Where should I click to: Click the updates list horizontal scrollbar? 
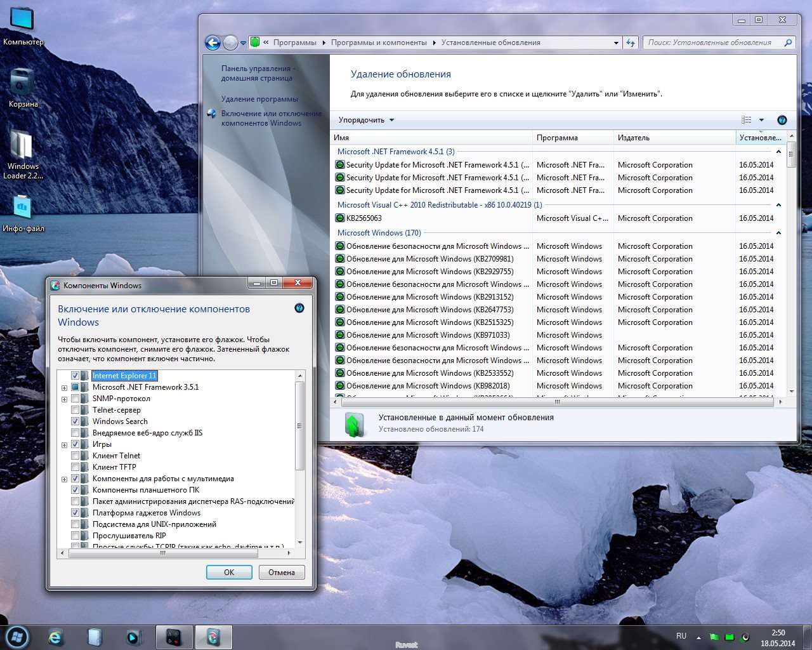pos(558,402)
